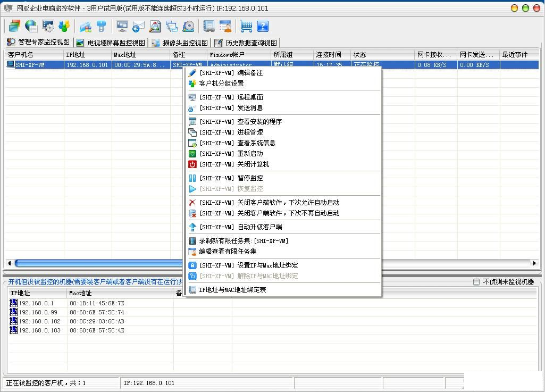Screen dimensions: 545x392
Task: Click the horizontal scrollbar right arrow
Action: click(x=534, y=263)
